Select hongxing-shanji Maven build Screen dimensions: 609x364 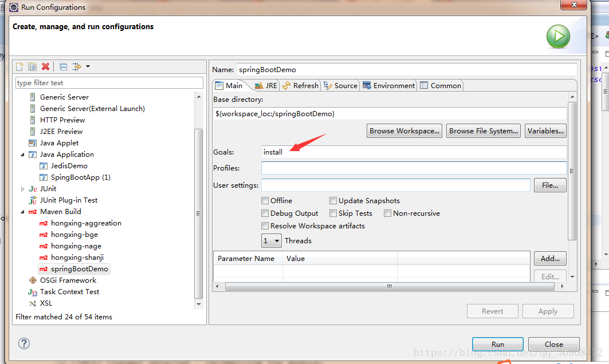tap(77, 258)
